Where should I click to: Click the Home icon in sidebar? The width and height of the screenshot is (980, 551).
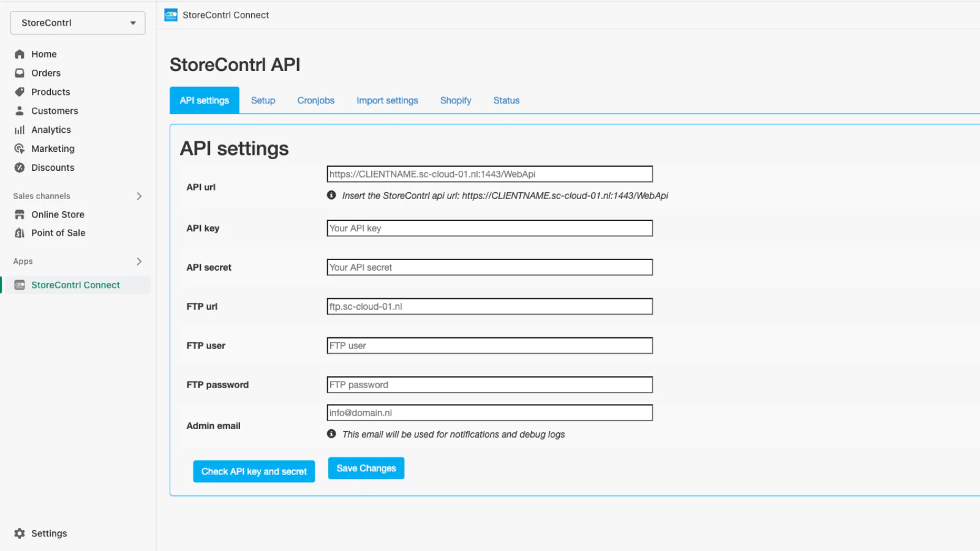pos(20,54)
